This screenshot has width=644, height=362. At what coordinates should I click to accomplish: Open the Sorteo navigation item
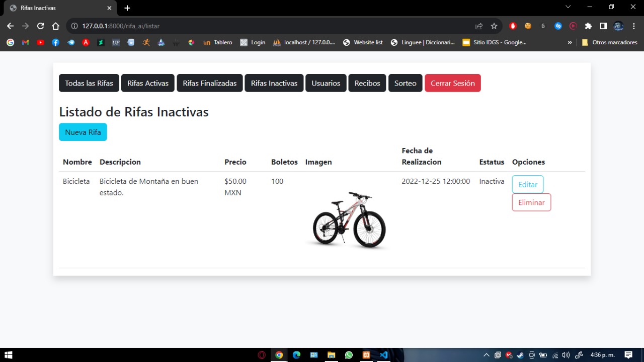tap(405, 83)
